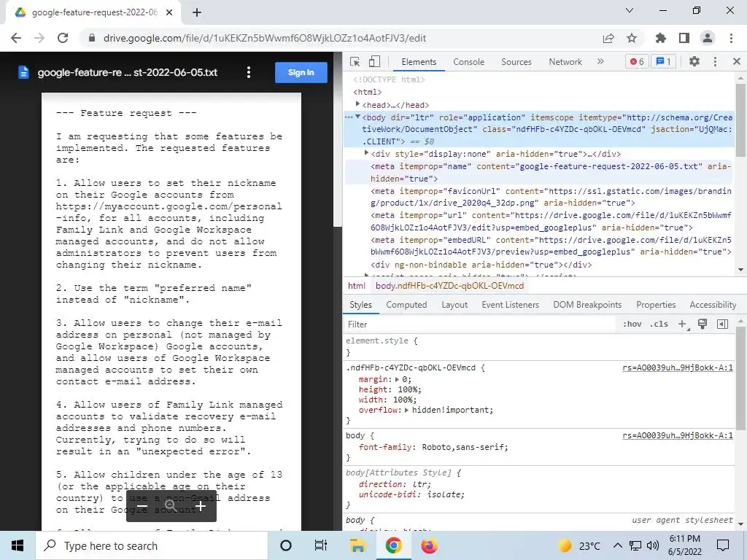The height and width of the screenshot is (560, 747).
Task: Add a new style rule with plus icon
Action: (x=682, y=324)
